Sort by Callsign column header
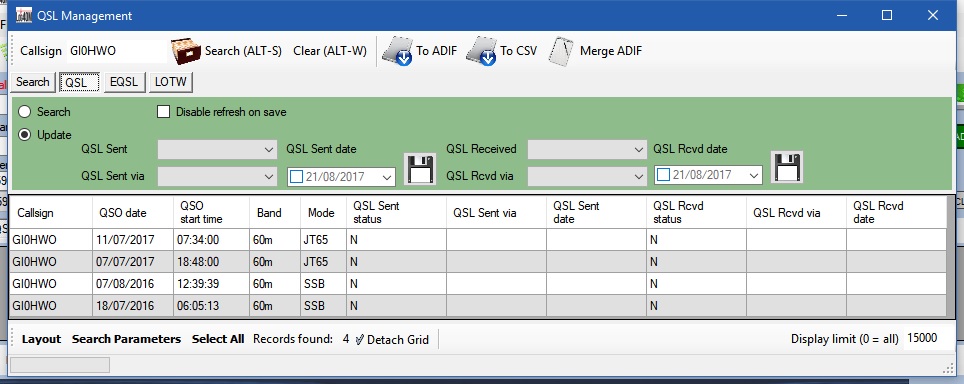964x384 pixels. pyautogui.click(x=51, y=213)
